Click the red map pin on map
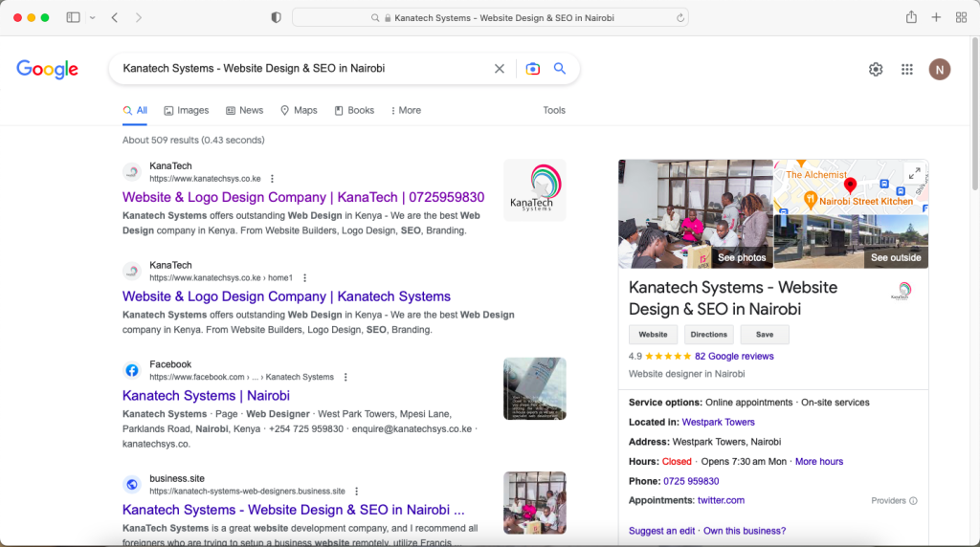The width and height of the screenshot is (980, 547). coord(850,185)
